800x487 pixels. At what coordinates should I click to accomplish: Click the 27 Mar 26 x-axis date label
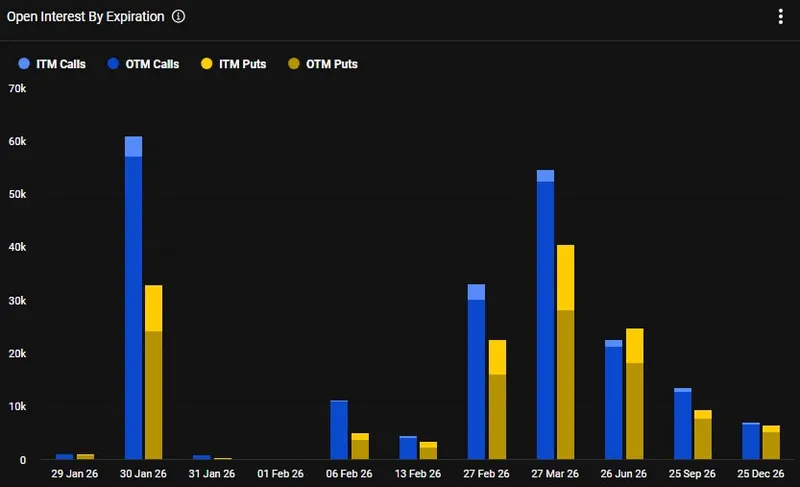pyautogui.click(x=555, y=474)
